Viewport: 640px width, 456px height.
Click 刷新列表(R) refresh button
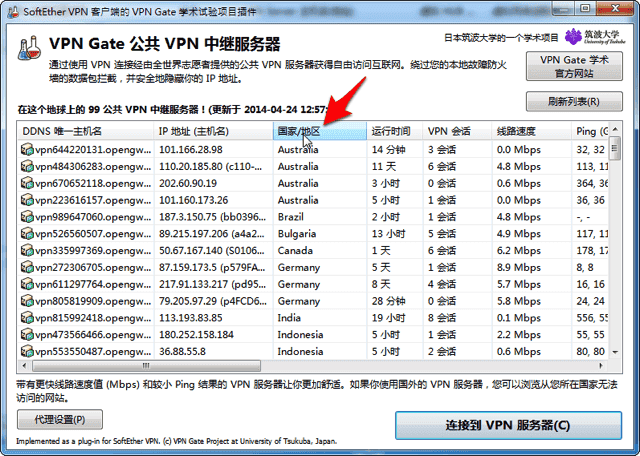click(574, 101)
